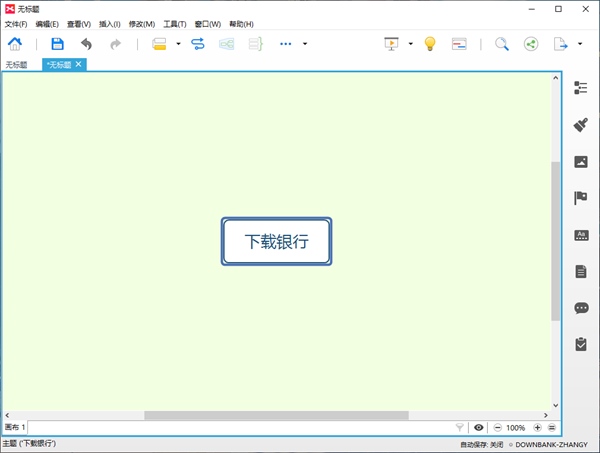The height and width of the screenshot is (453, 600).
Task: Switch to the first 无标题 tab
Action: [x=17, y=65]
